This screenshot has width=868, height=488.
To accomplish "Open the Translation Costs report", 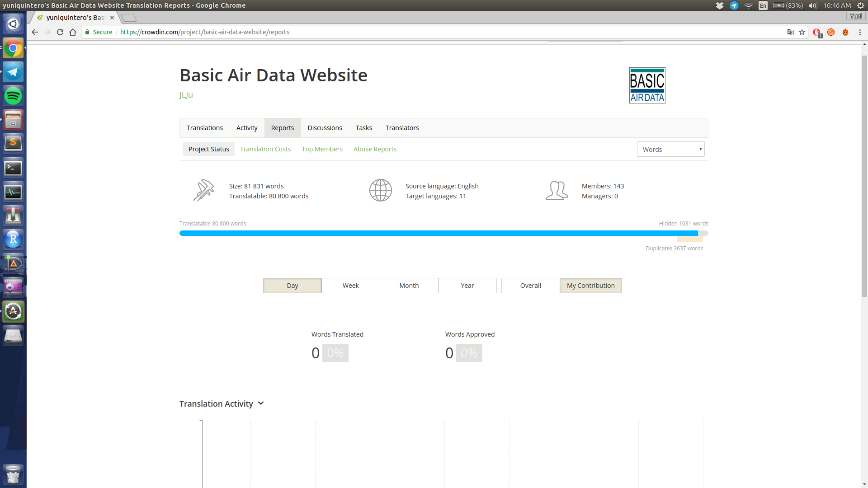I will 265,149.
